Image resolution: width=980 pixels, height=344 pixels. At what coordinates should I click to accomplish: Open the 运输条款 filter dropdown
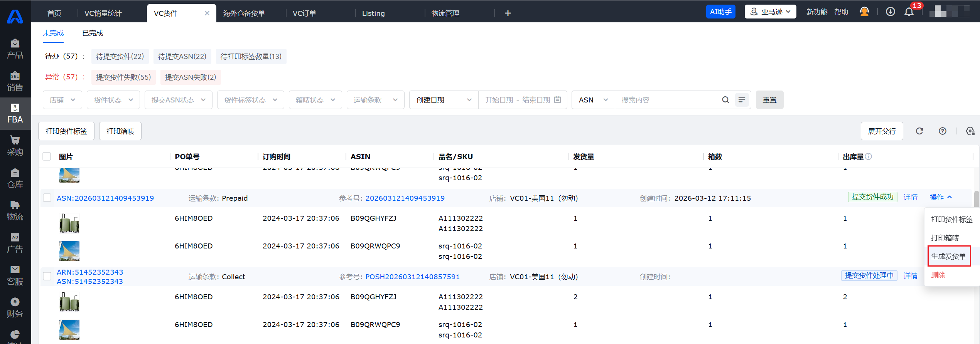click(x=375, y=100)
